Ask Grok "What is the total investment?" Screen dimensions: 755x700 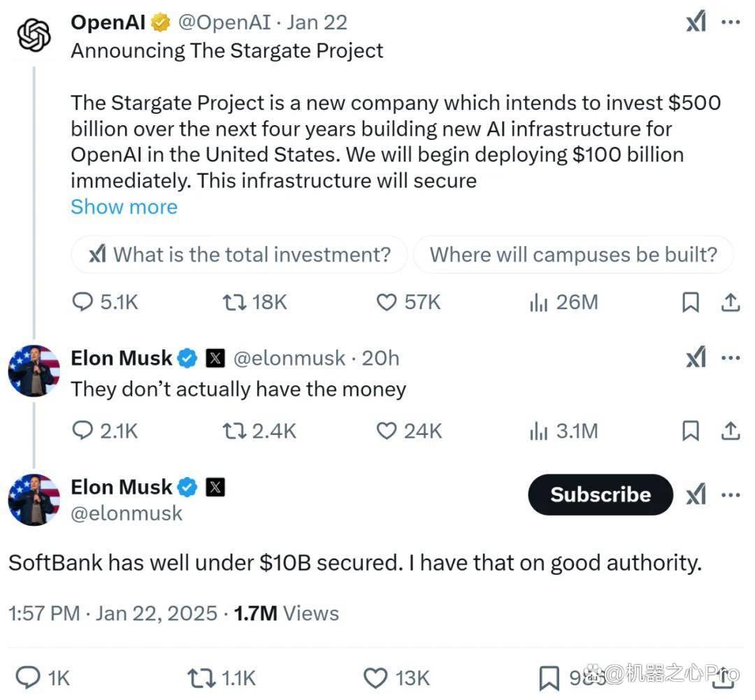(239, 255)
